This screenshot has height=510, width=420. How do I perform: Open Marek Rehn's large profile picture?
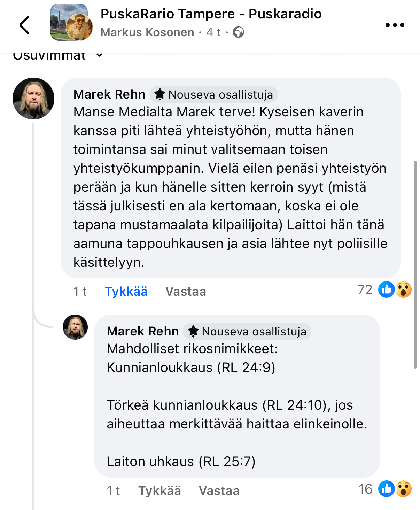(x=33, y=99)
